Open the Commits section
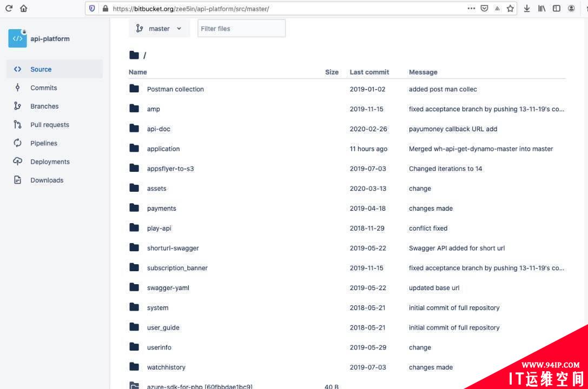This screenshot has height=389, width=588. 43,88
